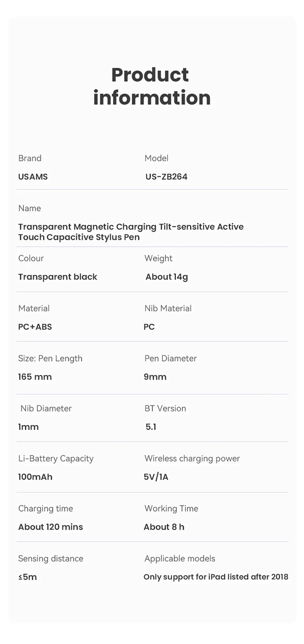This screenshot has width=304, height=644.
Task: Click the BT Version 5.1 value
Action: [151, 427]
